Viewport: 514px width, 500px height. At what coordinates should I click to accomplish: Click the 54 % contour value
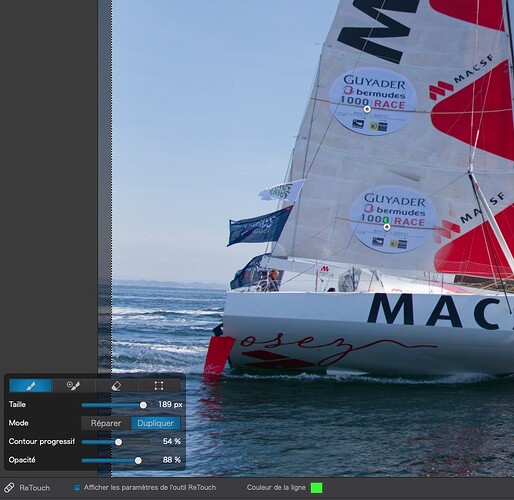172,441
